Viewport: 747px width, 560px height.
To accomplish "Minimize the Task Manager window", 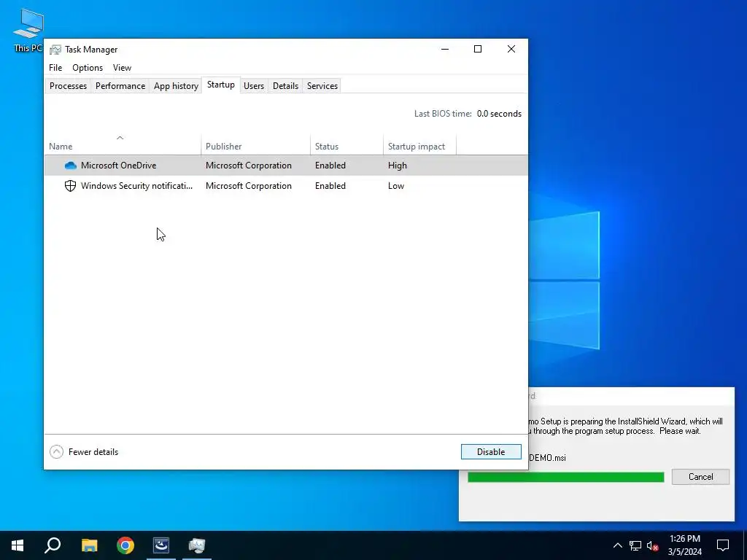I will (445, 49).
